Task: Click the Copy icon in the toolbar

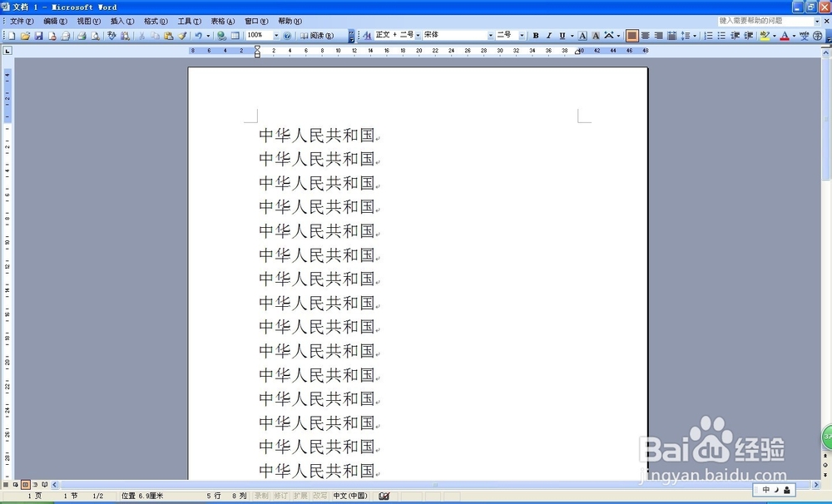Action: point(155,36)
